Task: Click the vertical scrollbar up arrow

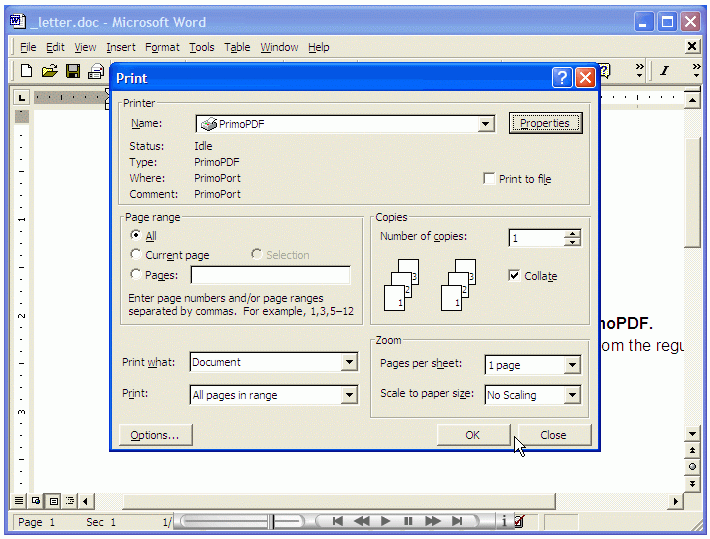Action: click(692, 100)
